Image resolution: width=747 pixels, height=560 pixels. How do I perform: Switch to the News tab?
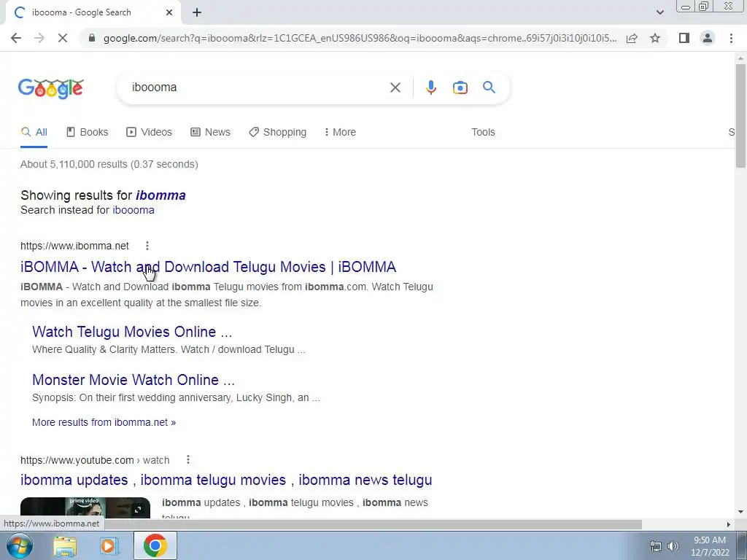(x=210, y=133)
